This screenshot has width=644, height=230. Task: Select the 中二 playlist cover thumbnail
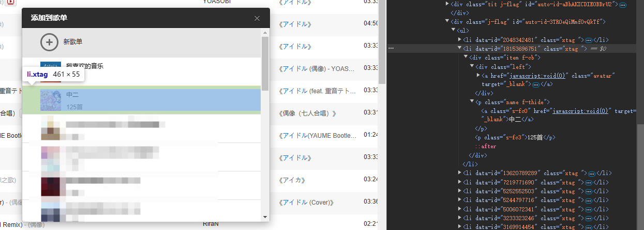coord(51,100)
